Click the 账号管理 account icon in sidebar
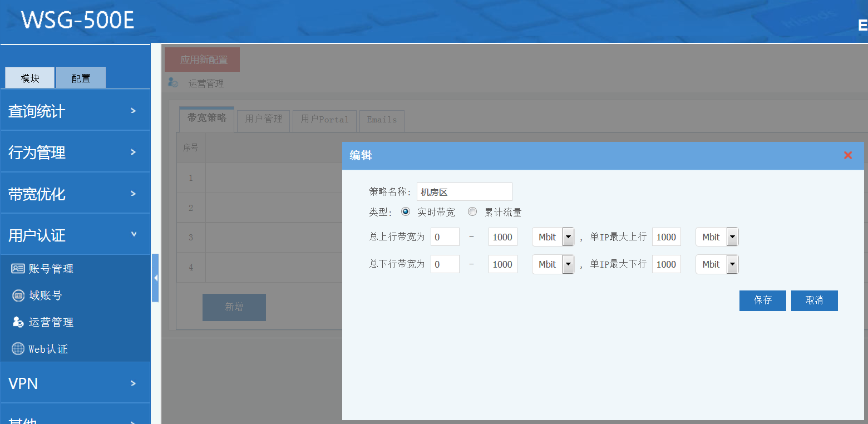The width and height of the screenshot is (868, 424). [18, 269]
